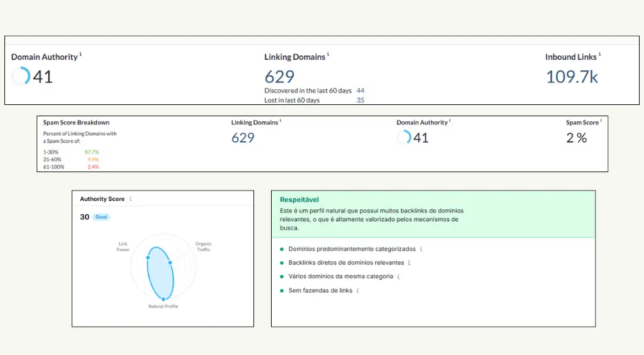The image size is (644, 355).
Task: Click the 44 discovered domains count
Action: (360, 90)
